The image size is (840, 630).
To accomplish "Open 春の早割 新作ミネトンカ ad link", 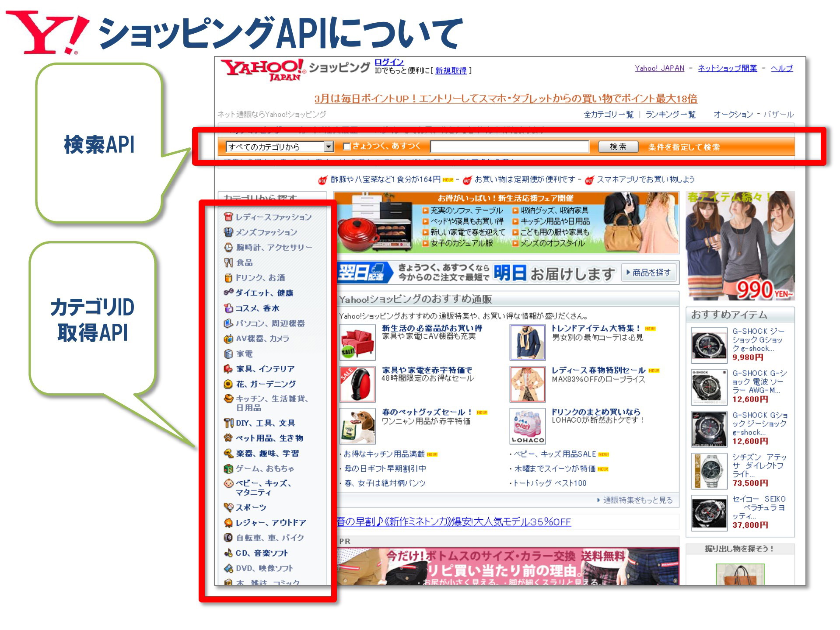I will coord(454,522).
